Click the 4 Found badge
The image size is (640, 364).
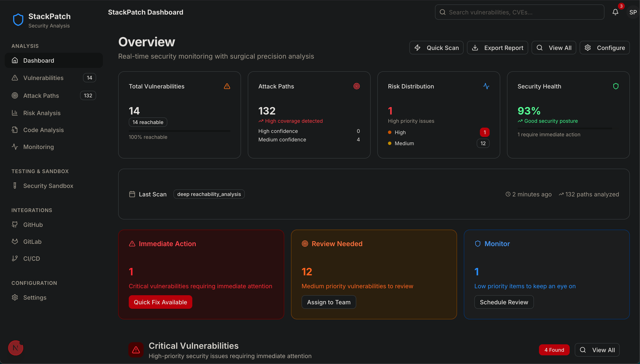[554, 350]
